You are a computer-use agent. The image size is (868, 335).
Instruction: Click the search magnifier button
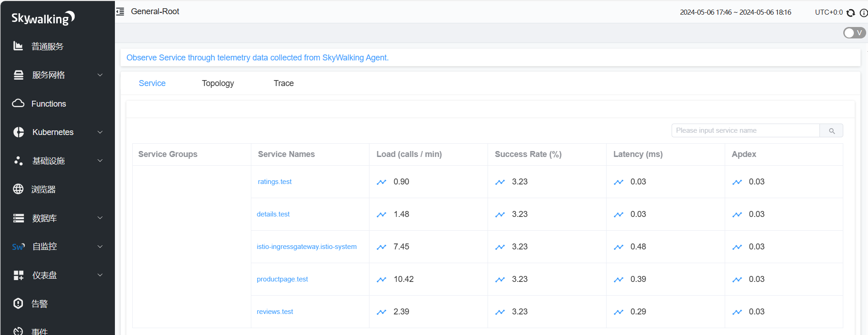831,130
